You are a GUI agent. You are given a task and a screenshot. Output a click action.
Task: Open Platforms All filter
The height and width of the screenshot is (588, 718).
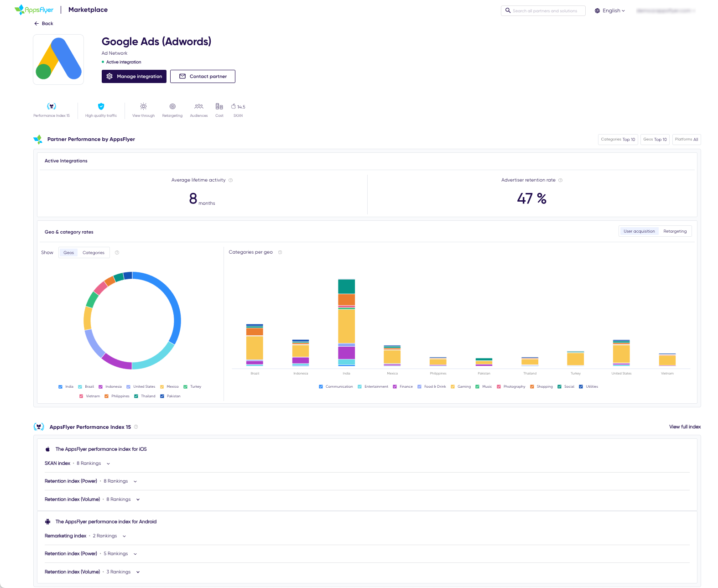[x=687, y=140]
